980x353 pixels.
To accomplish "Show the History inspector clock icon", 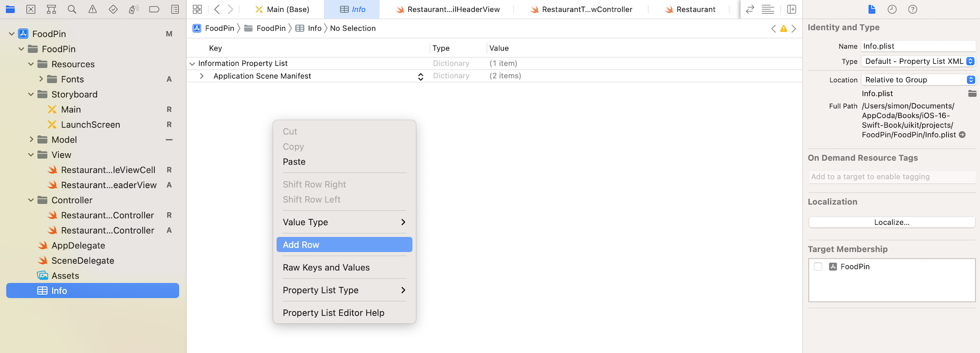I will pyautogui.click(x=892, y=9).
